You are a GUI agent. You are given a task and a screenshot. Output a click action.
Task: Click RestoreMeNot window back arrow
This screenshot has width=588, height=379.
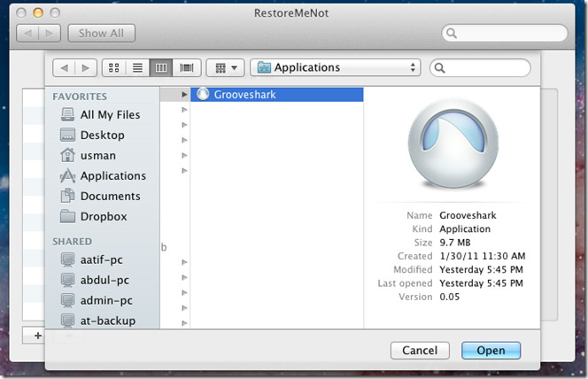pos(27,34)
